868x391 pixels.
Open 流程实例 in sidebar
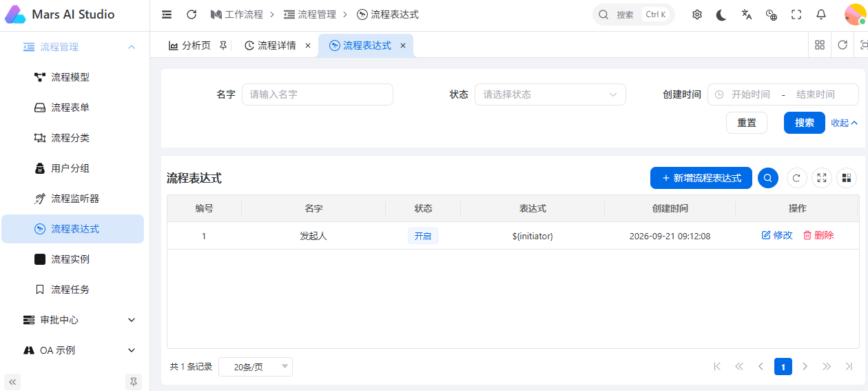(72, 259)
